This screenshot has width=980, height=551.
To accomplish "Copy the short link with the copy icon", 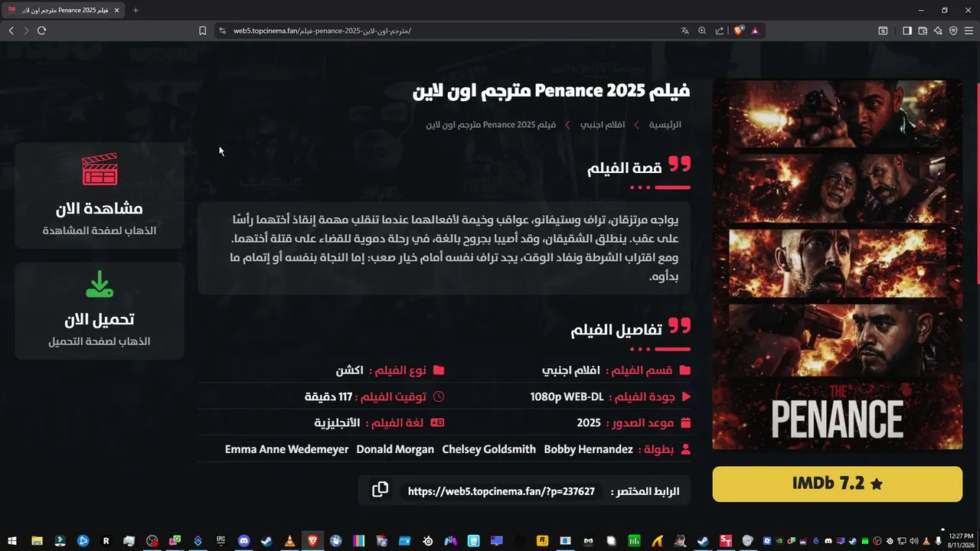I will pyautogui.click(x=380, y=490).
